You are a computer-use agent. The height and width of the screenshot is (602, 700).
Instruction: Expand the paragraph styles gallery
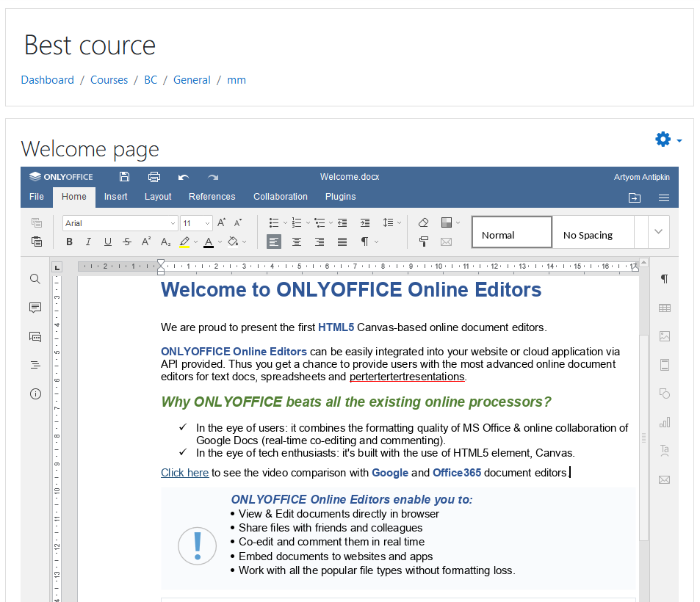(658, 232)
